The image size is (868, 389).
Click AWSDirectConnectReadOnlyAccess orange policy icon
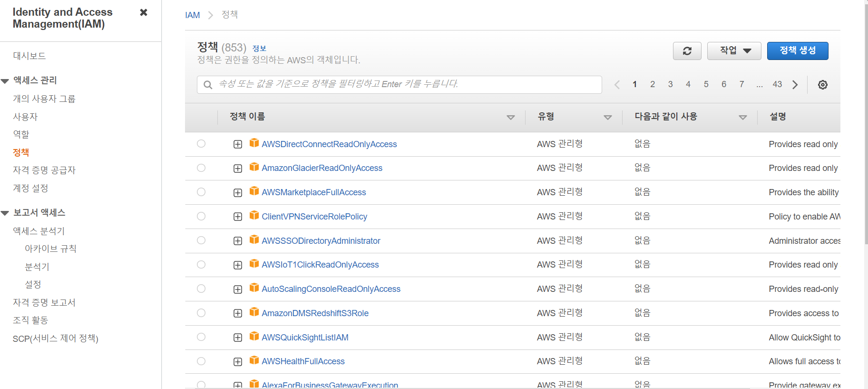pyautogui.click(x=254, y=143)
